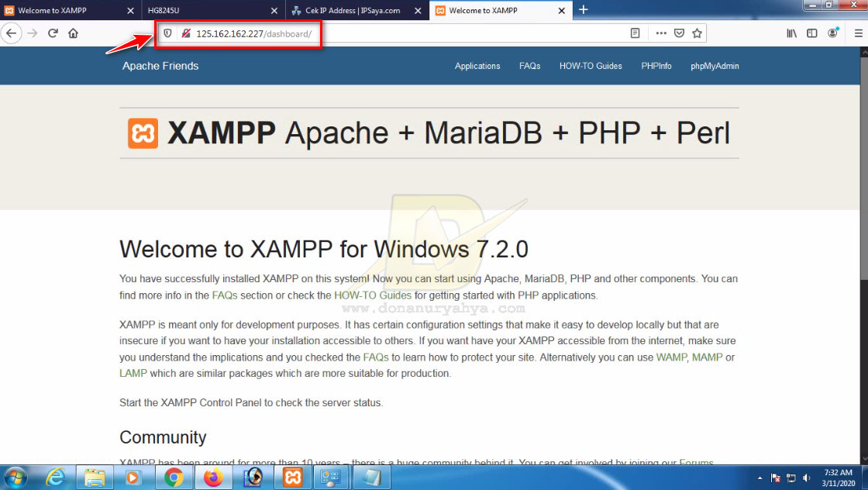Follow the LAMP link
Image resolution: width=868 pixels, height=490 pixels.
click(x=133, y=374)
